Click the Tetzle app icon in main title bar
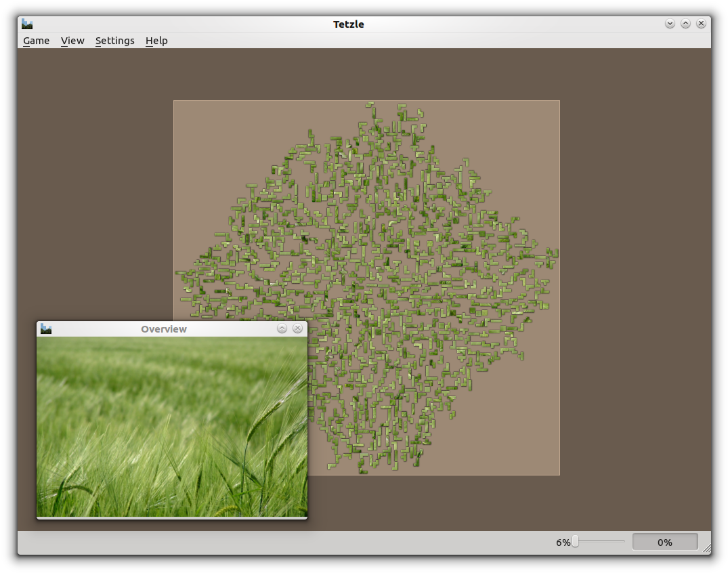This screenshot has width=728, height=573. [27, 24]
